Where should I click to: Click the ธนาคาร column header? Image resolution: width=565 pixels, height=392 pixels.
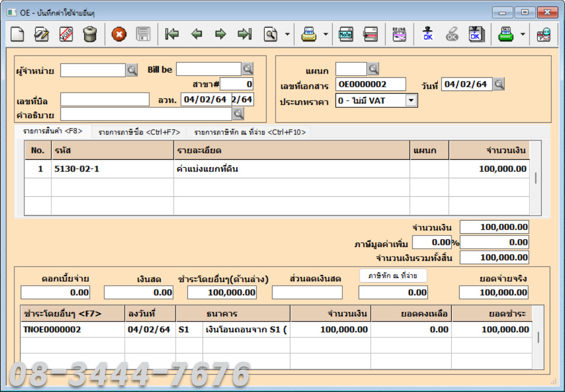click(x=233, y=314)
